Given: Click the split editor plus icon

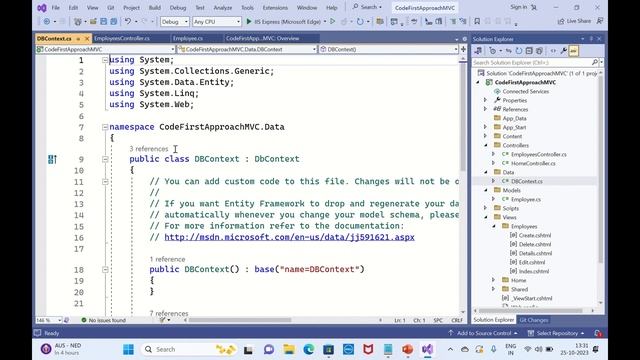Looking at the screenshot, I should coord(463,49).
